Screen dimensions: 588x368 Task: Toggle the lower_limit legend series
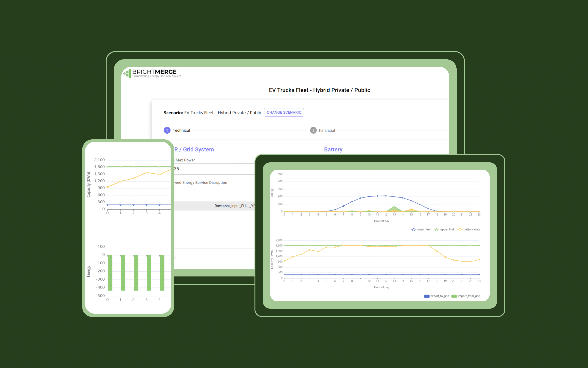click(421, 230)
